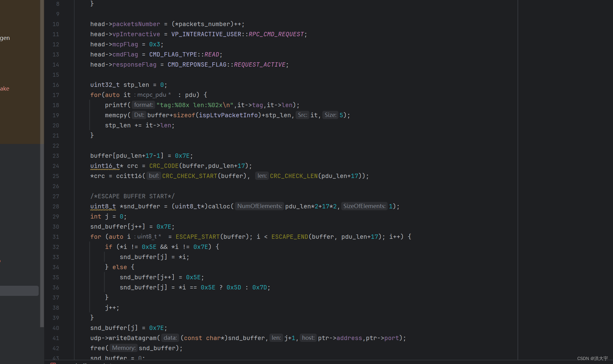Click 0x7E value on line 23
This screenshot has height=364, width=613.
click(182, 156)
